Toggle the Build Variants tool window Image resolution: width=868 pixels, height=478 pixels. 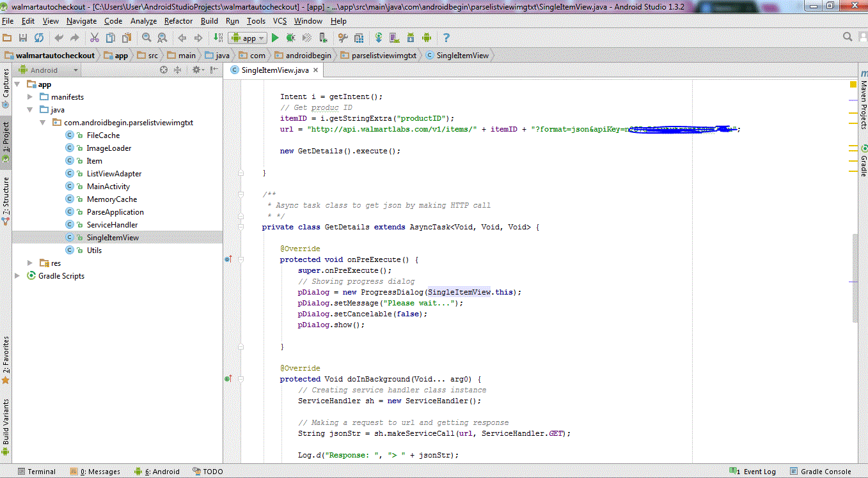(6, 427)
